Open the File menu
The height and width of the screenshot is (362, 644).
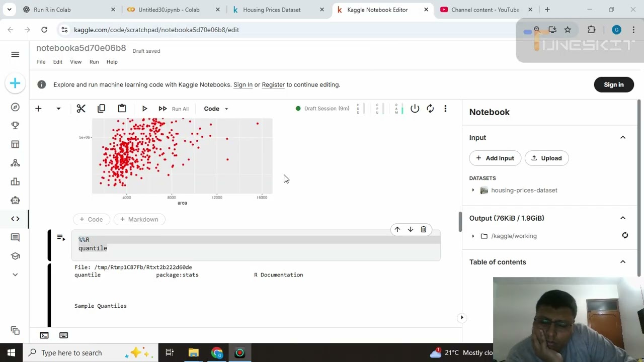tap(41, 62)
